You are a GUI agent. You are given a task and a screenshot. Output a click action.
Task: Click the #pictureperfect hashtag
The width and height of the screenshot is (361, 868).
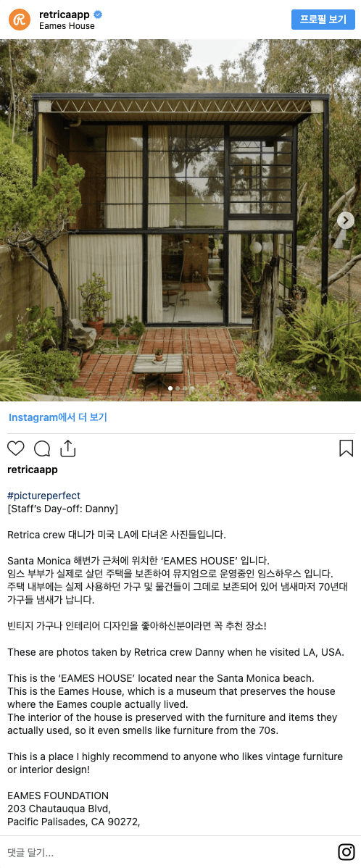tap(43, 496)
